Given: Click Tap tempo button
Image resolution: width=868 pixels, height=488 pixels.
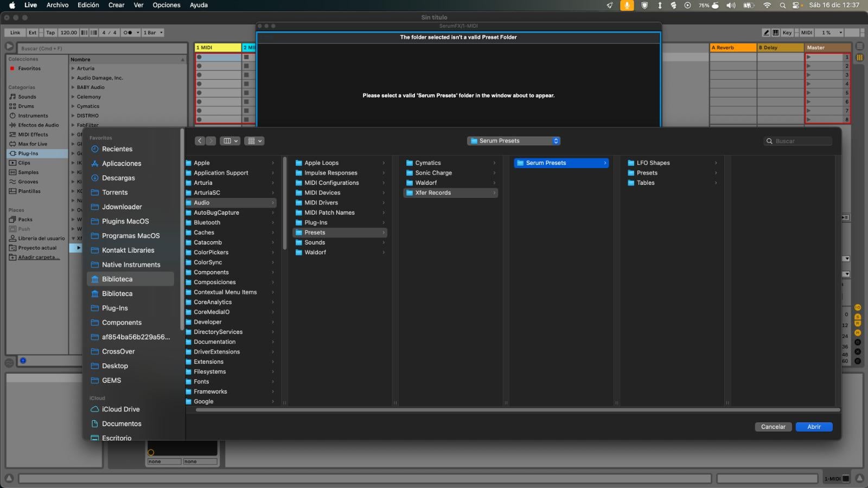Looking at the screenshot, I should [50, 33].
